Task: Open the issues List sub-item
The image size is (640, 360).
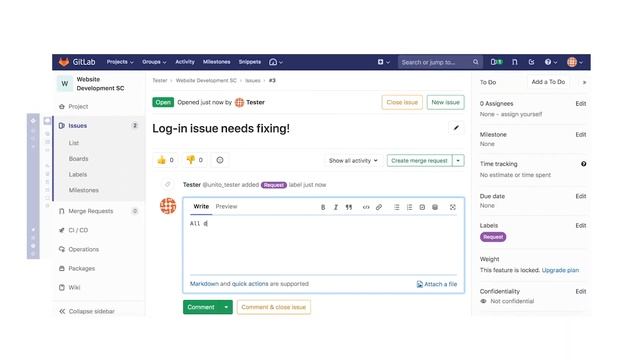Action: click(x=74, y=143)
